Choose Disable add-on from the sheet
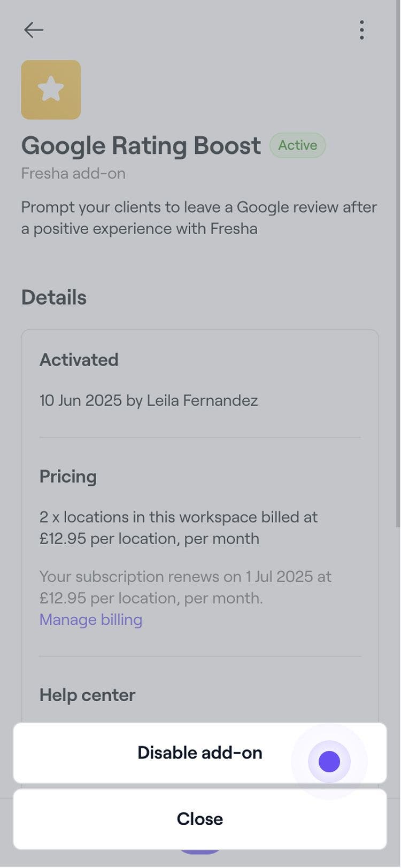Screen dimensions: 401x868 (199, 753)
